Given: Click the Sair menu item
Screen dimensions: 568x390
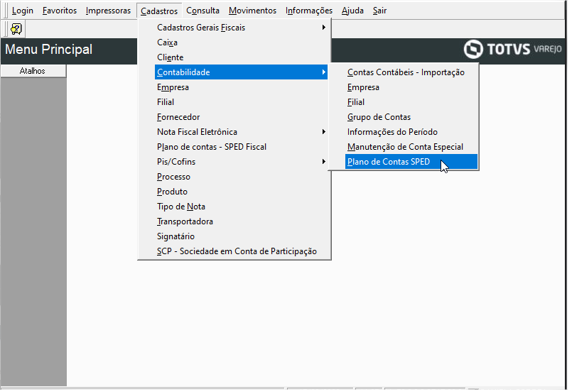Looking at the screenshot, I should click(380, 11).
